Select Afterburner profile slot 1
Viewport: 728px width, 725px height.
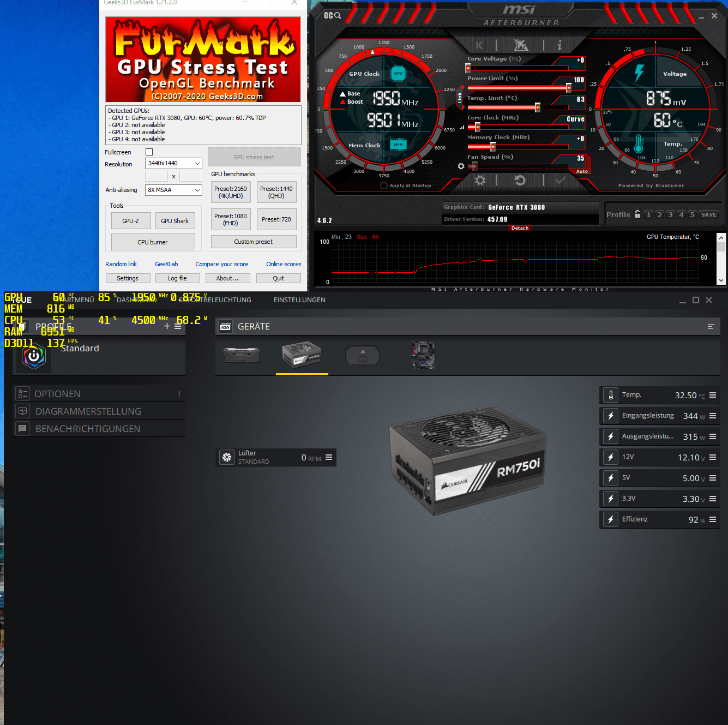click(648, 214)
